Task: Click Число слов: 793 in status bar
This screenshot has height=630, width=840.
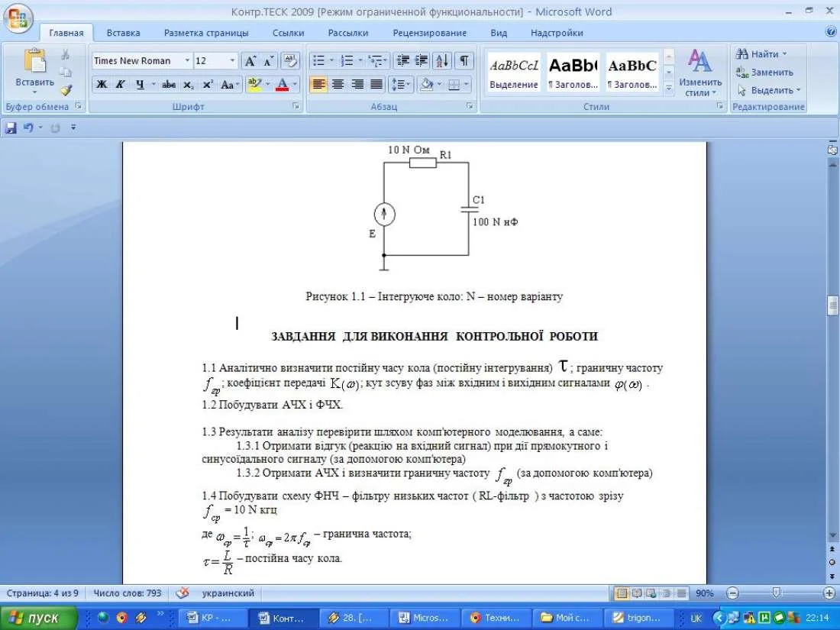Action: click(x=128, y=593)
